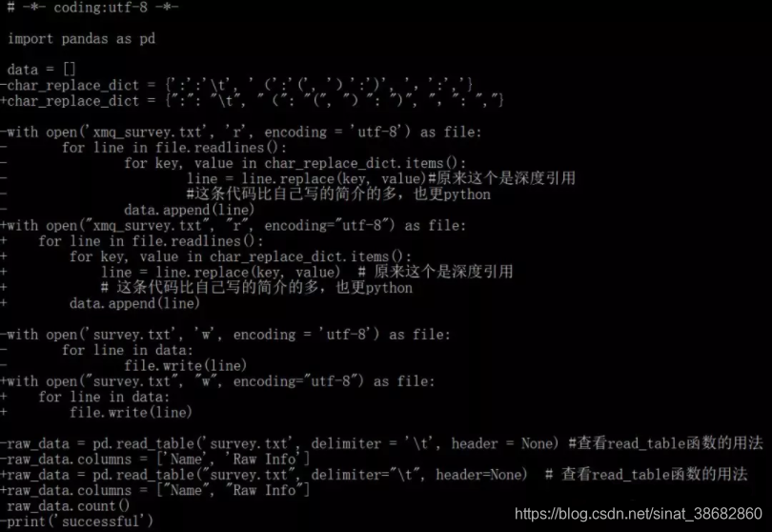The height and width of the screenshot is (532, 772).
Task: Click added line.replace(key, value) statement
Action: point(220,272)
